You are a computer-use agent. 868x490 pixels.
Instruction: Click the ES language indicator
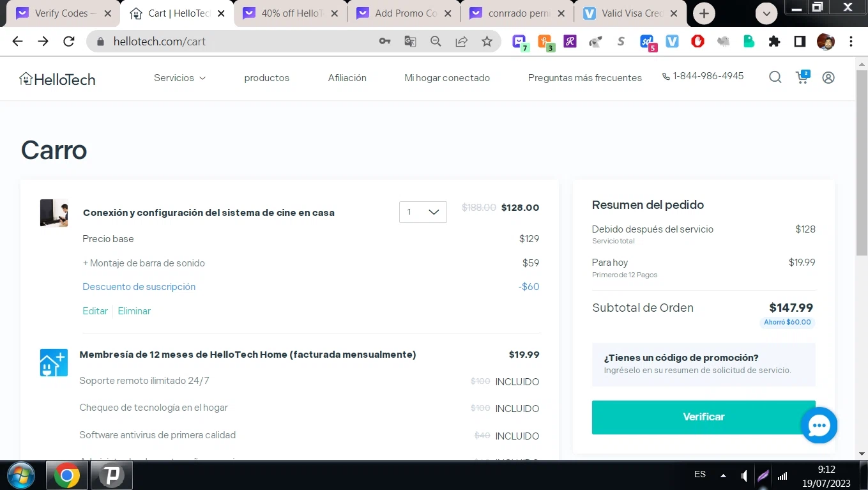(700, 475)
